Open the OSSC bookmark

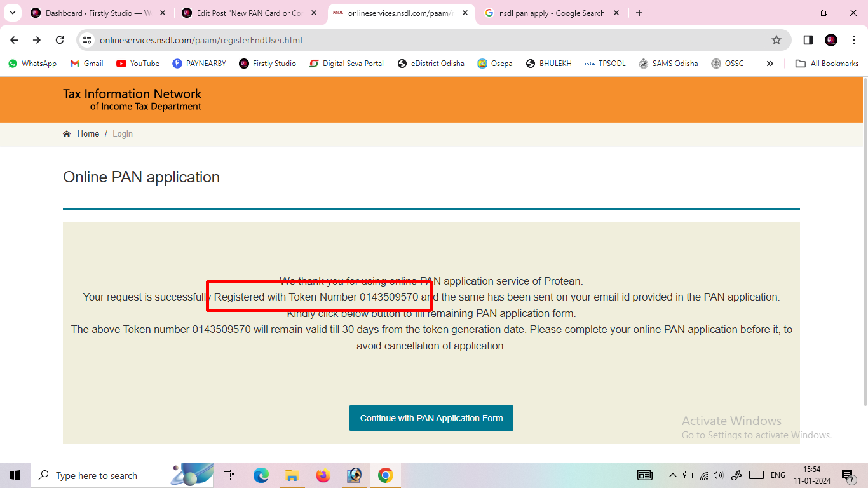pos(726,63)
